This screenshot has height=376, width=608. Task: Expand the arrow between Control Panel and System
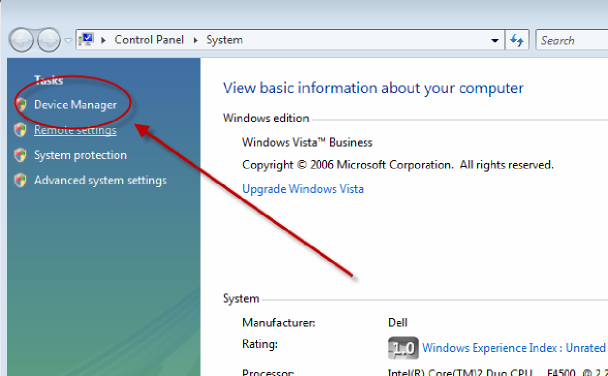195,40
